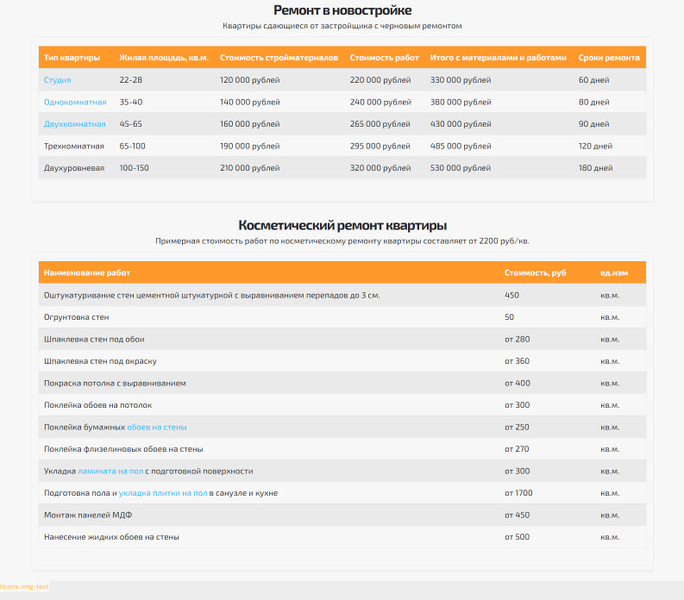Click the Жилая площадь, кв.м. header
This screenshot has width=684, height=600.
164,58
